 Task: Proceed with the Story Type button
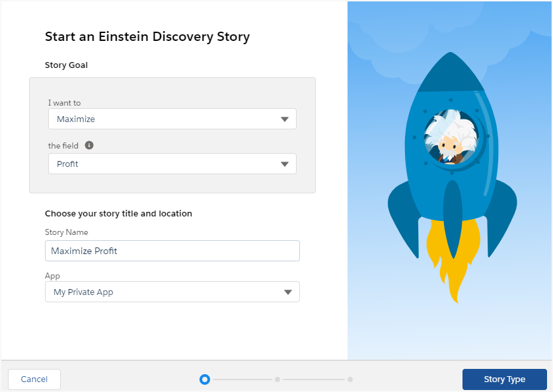coord(504,379)
